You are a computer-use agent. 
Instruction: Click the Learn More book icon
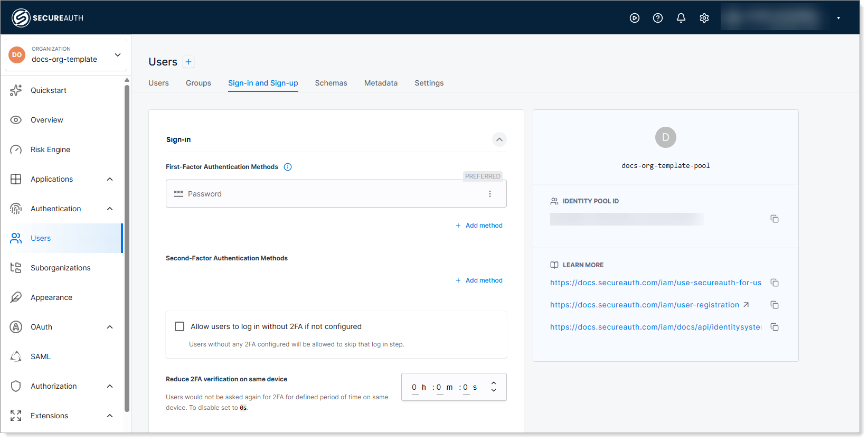[554, 265]
